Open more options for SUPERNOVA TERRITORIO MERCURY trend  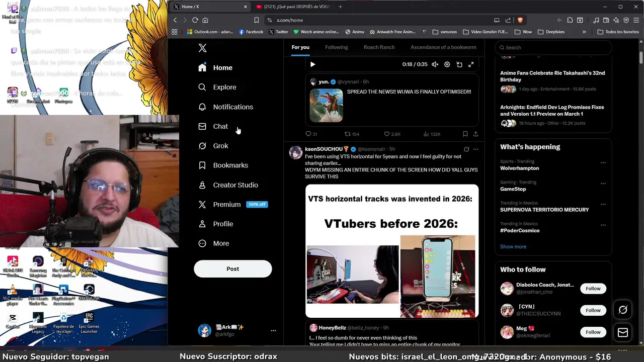pyautogui.click(x=603, y=204)
